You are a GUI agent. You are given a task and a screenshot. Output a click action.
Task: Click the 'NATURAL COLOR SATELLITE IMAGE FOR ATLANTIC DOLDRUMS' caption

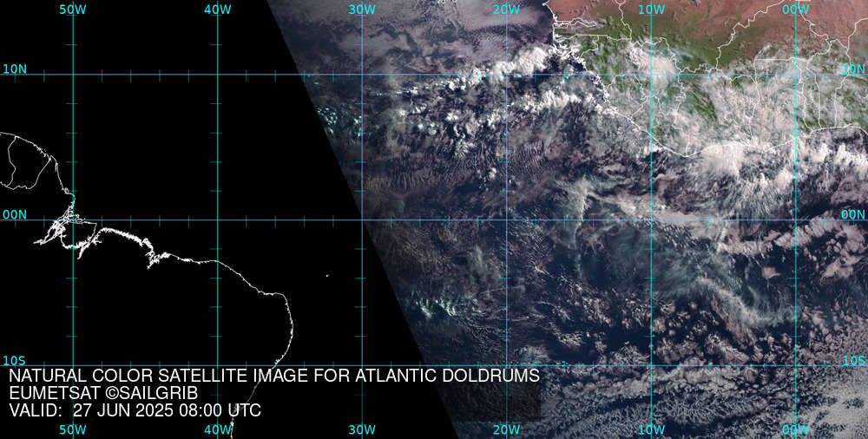(274, 376)
